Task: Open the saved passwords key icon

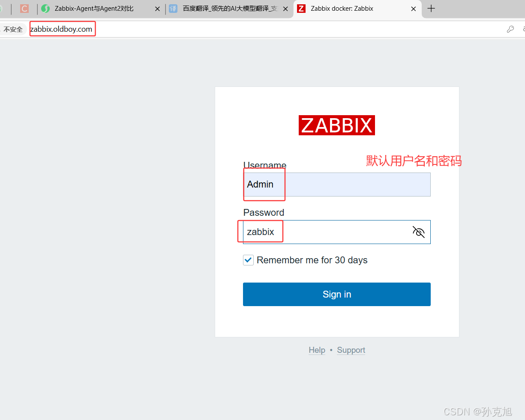Action: 510,29
